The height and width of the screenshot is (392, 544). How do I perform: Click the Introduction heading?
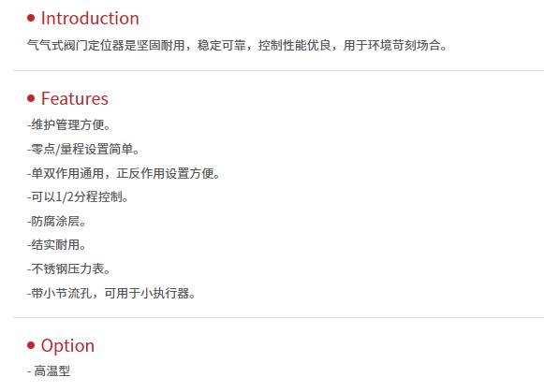click(x=90, y=18)
